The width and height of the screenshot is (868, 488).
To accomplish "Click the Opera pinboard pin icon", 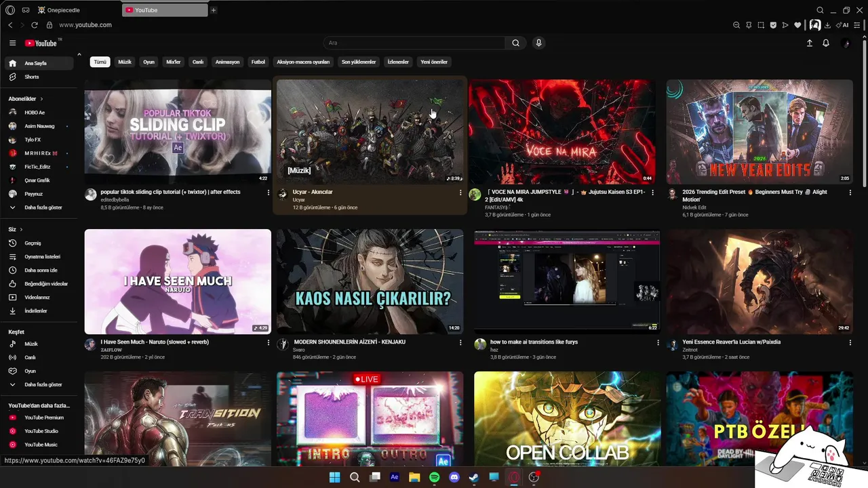I will [x=749, y=25].
